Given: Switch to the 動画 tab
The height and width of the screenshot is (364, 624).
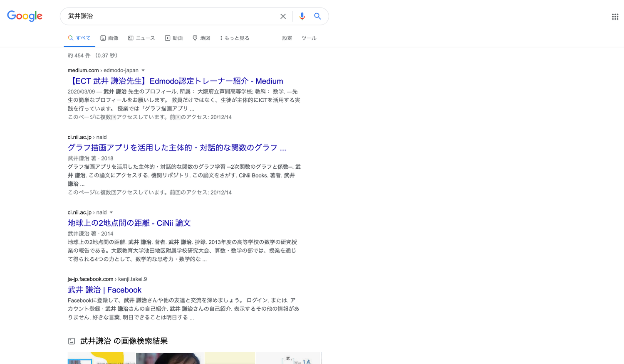Looking at the screenshot, I should (x=174, y=38).
